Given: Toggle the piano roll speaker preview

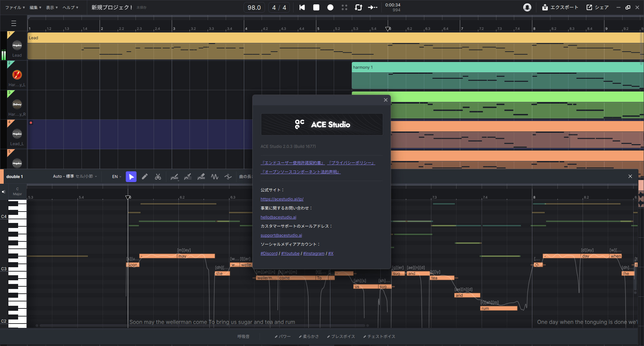Looking at the screenshot, I should coord(4,192).
